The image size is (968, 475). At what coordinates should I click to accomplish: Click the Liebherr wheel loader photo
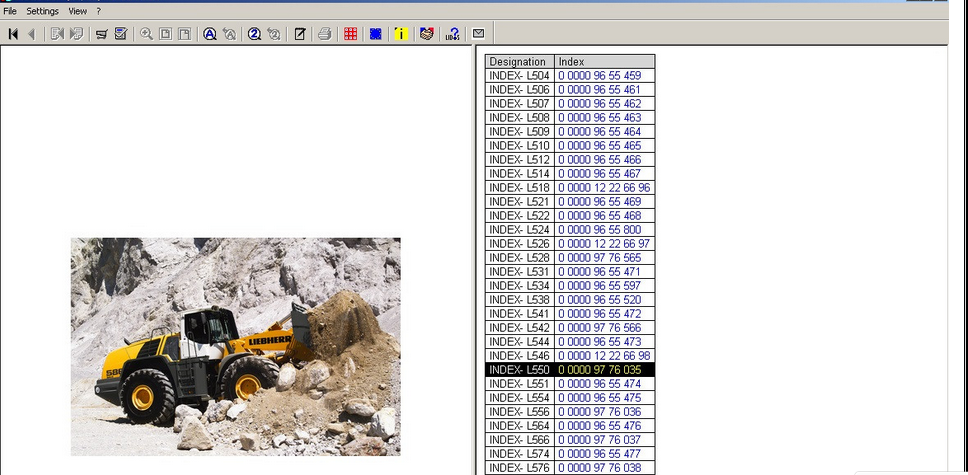235,346
